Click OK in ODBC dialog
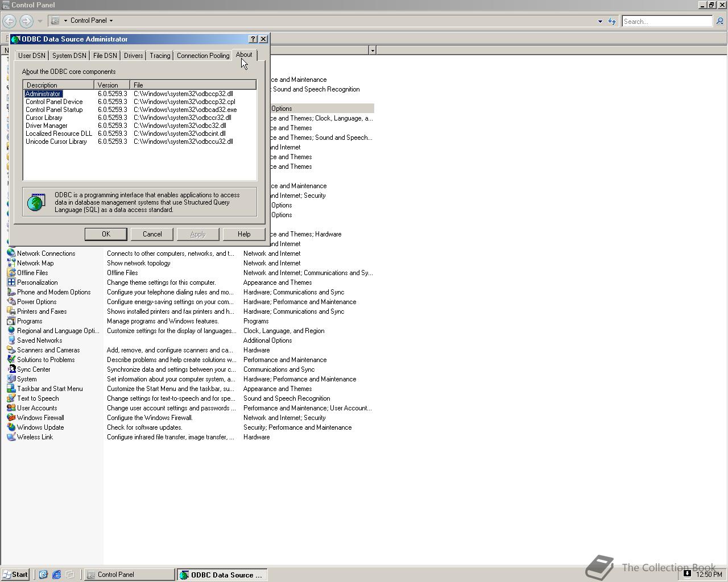The image size is (728, 582). pos(106,234)
